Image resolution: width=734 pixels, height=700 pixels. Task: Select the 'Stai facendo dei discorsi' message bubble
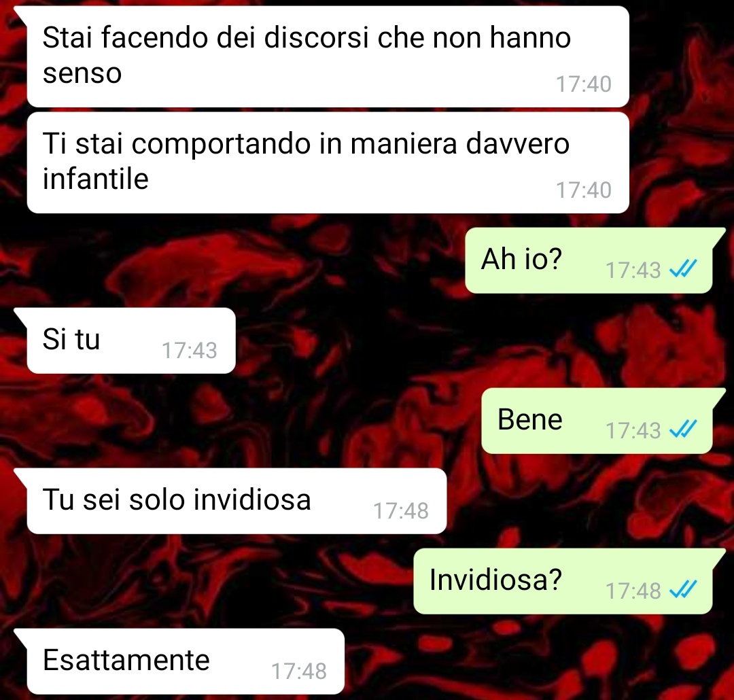coord(328,56)
